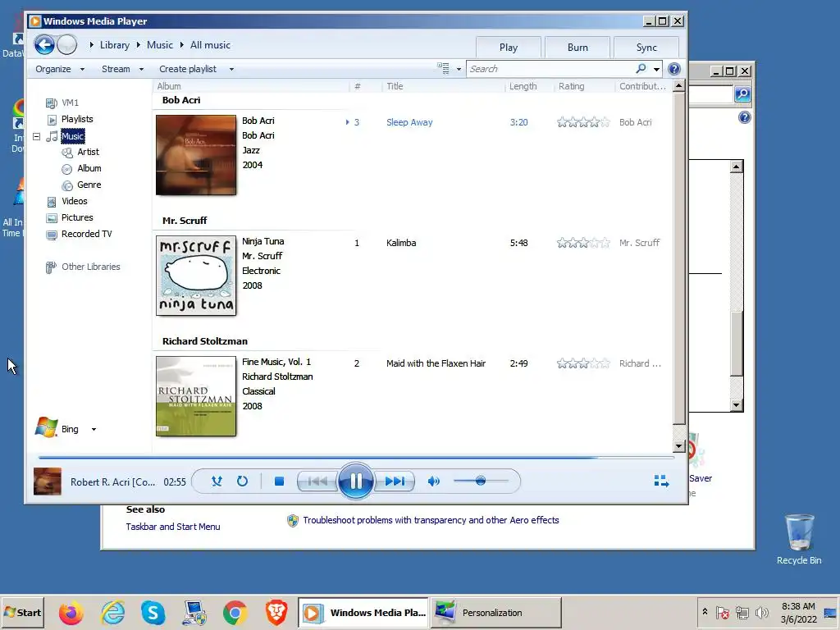Click now-playing album thumbnail in player bar
This screenshot has width=840, height=630.
47,481
